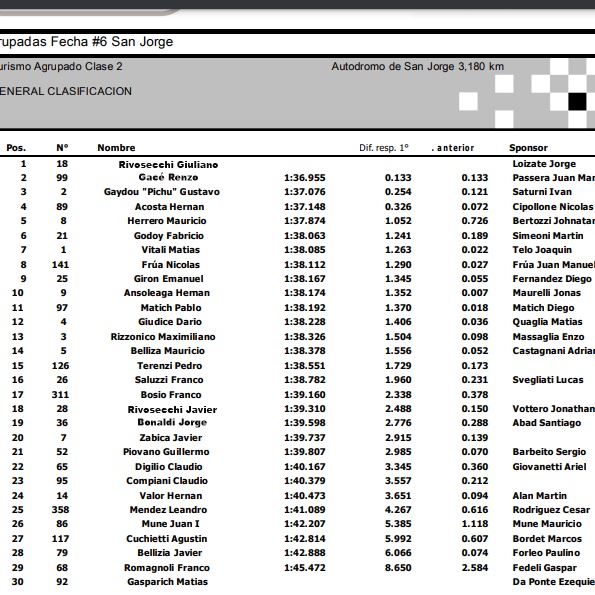The height and width of the screenshot is (595, 595).
Task: Click the title Fecha #6 San Jorge
Action: click(x=112, y=41)
